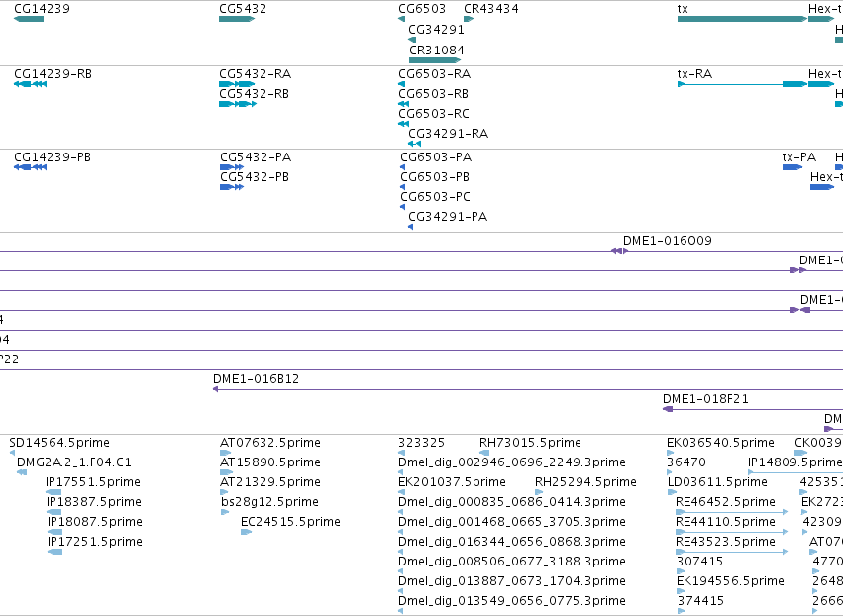
Task: Select the 36470 EST label
Action: tap(686, 462)
